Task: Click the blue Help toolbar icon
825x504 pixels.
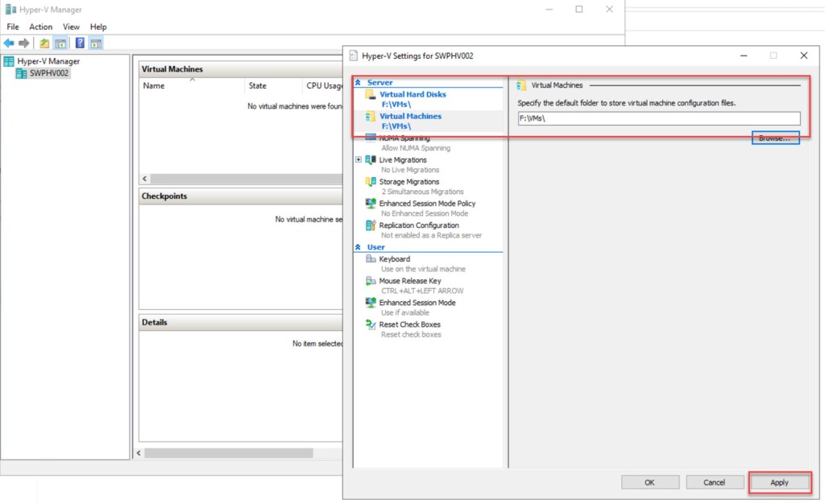Action: tap(80, 43)
